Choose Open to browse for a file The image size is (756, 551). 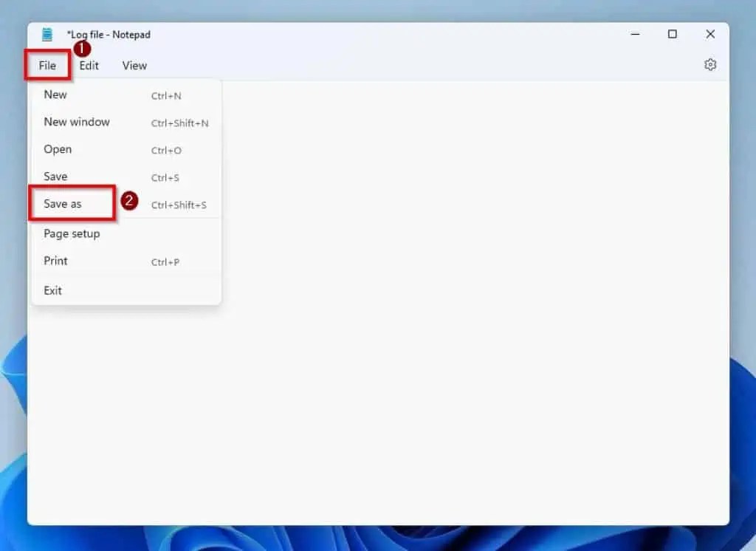(x=57, y=149)
